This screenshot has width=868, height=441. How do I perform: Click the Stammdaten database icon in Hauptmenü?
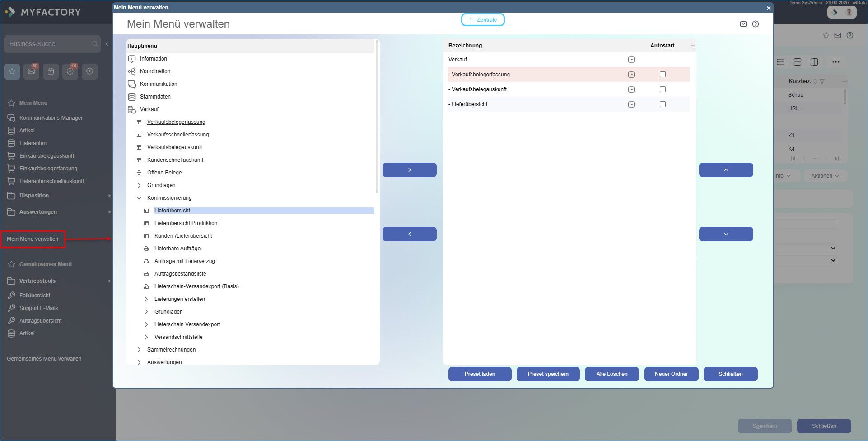132,97
